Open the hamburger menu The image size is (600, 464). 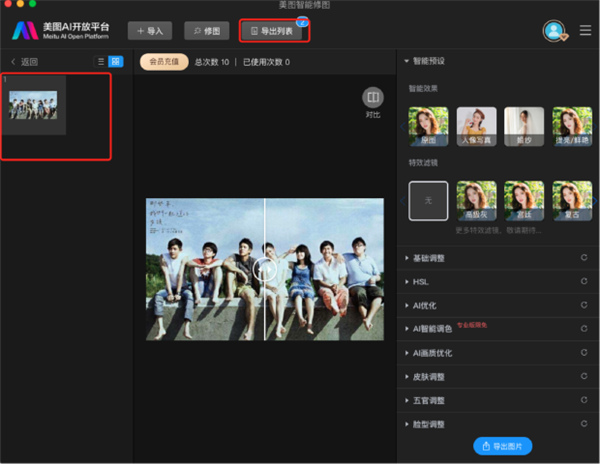(x=585, y=30)
